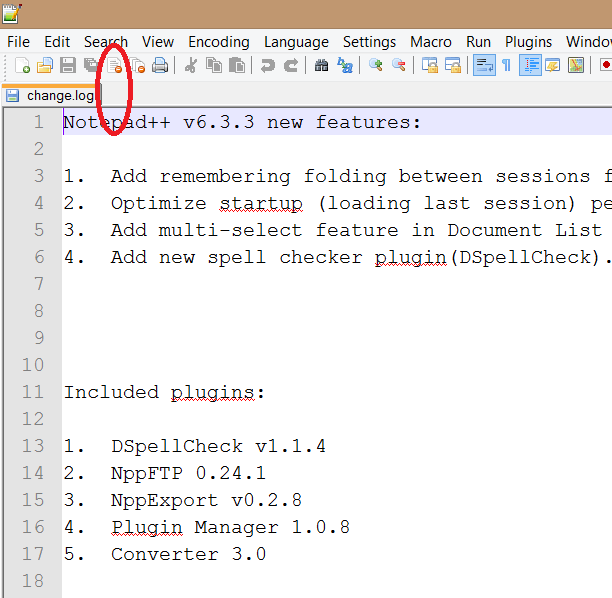Click the Save All toolbar icon
This screenshot has height=598, width=612.
click(91, 65)
